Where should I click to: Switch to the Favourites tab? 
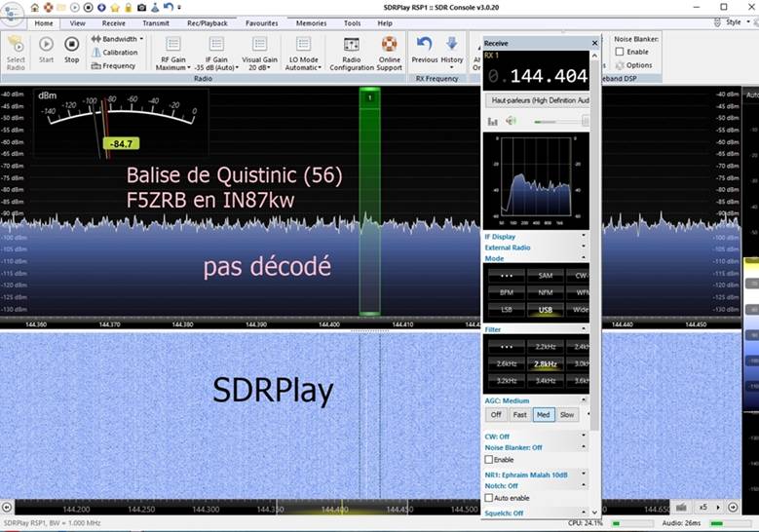pyautogui.click(x=261, y=23)
